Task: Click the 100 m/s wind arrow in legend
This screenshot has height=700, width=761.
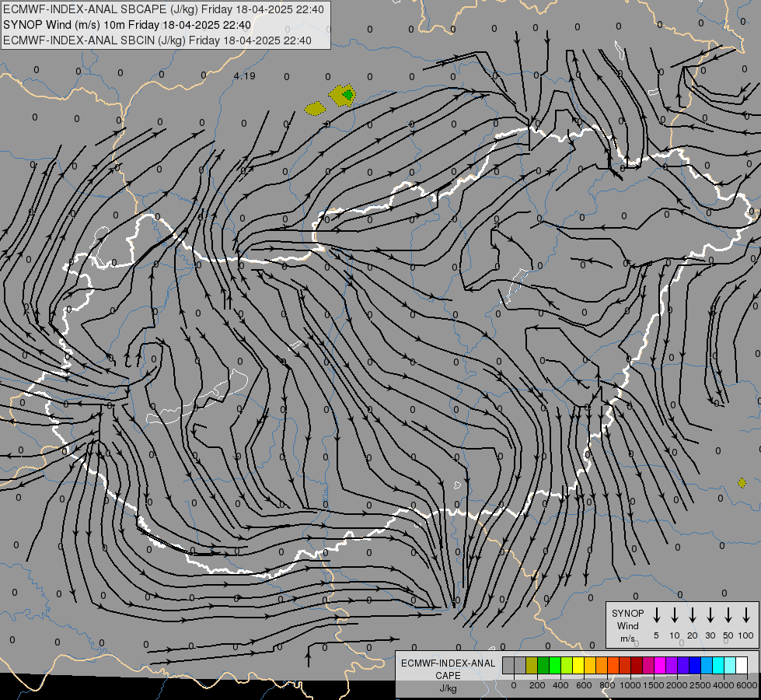Action: coord(746,614)
